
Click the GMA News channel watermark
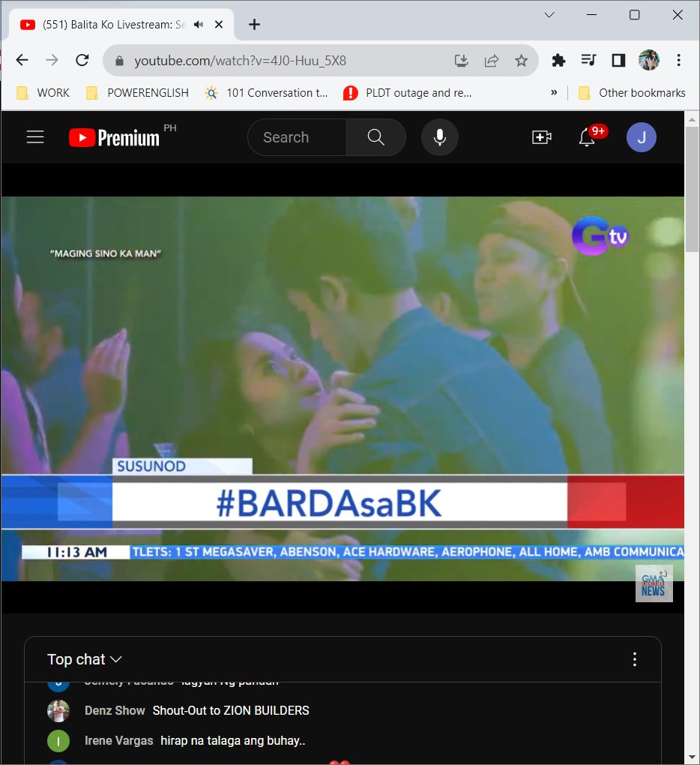click(654, 583)
